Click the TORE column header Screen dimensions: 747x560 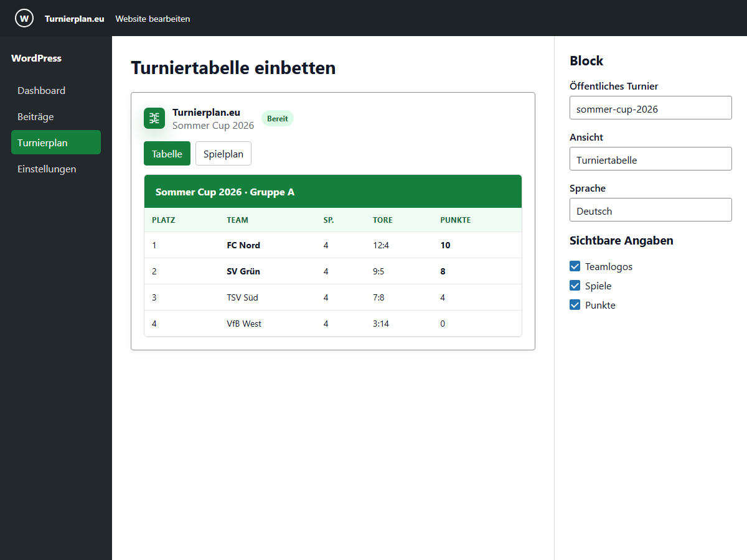click(x=383, y=220)
